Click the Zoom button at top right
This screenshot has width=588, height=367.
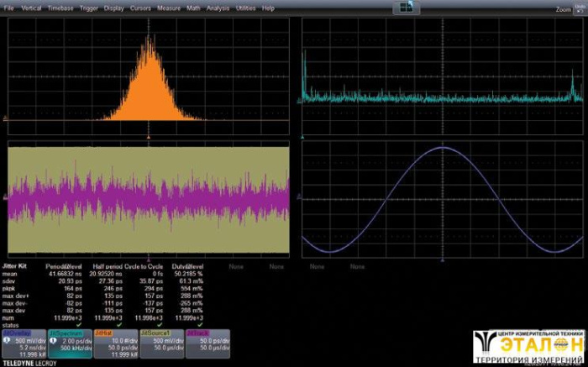[563, 9]
